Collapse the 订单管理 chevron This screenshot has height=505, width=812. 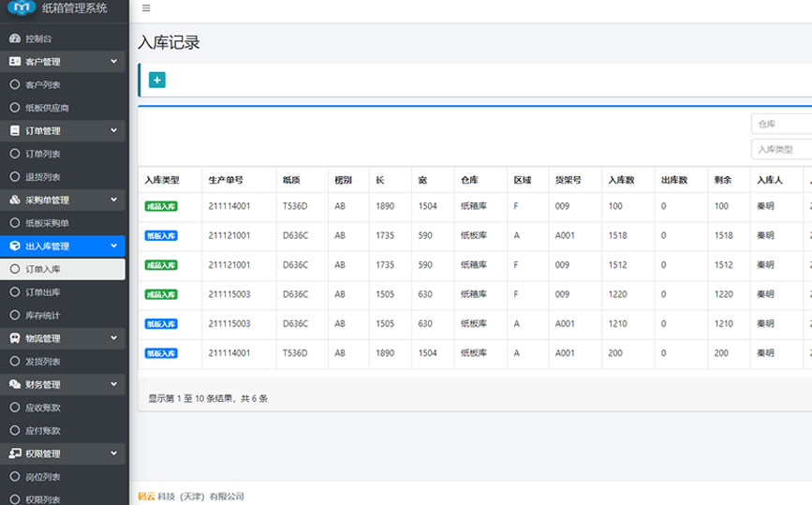(113, 130)
